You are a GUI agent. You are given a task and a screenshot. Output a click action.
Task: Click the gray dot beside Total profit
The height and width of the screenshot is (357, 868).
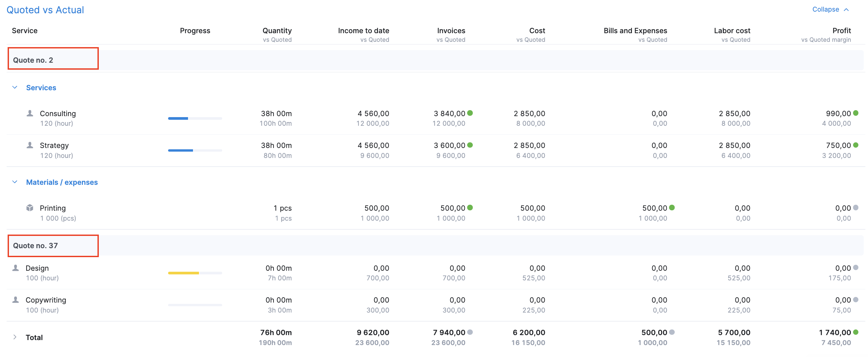pyautogui.click(x=856, y=332)
